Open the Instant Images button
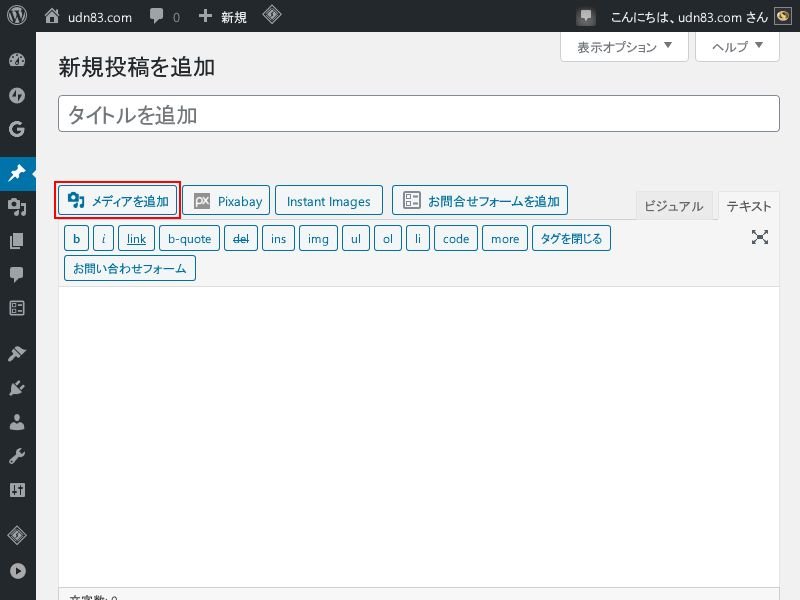 click(329, 201)
